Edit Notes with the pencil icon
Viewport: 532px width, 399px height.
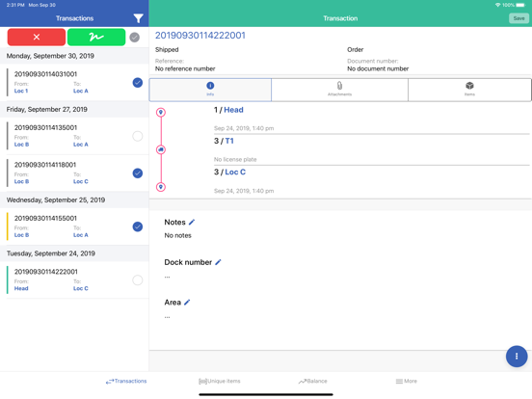click(192, 223)
